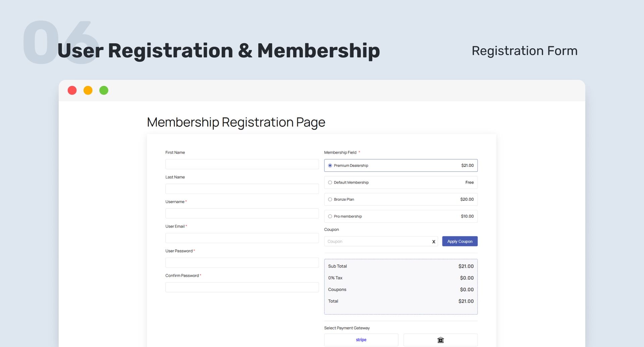Click into the Coupon code input

click(377, 241)
